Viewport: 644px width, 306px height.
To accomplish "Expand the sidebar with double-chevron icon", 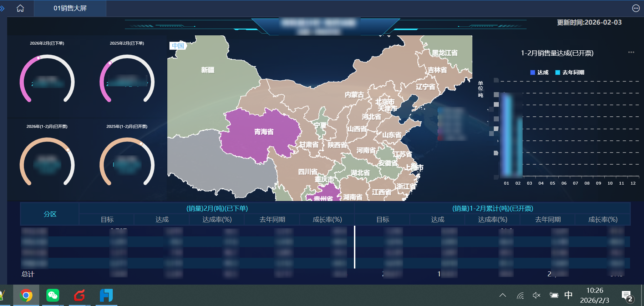I will tap(2, 8).
